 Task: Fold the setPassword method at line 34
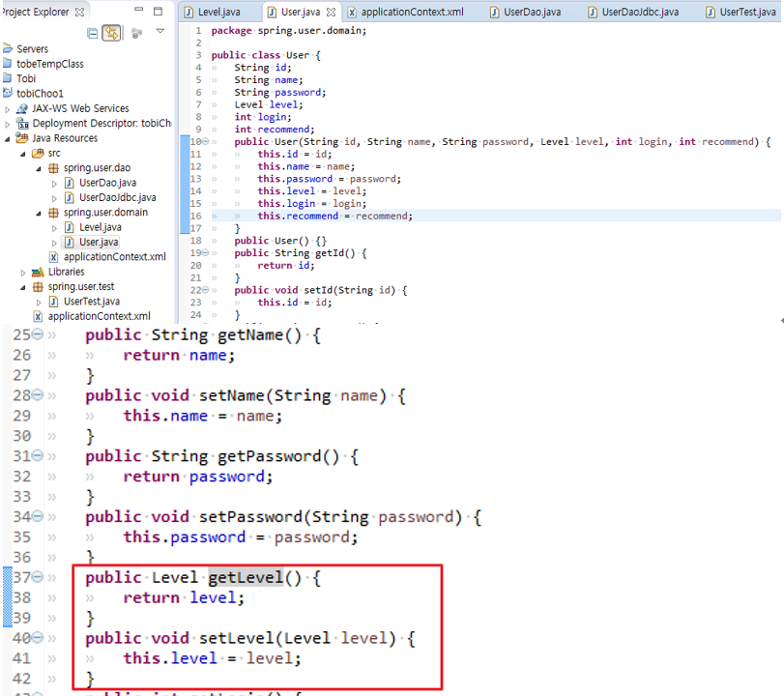(x=38, y=516)
